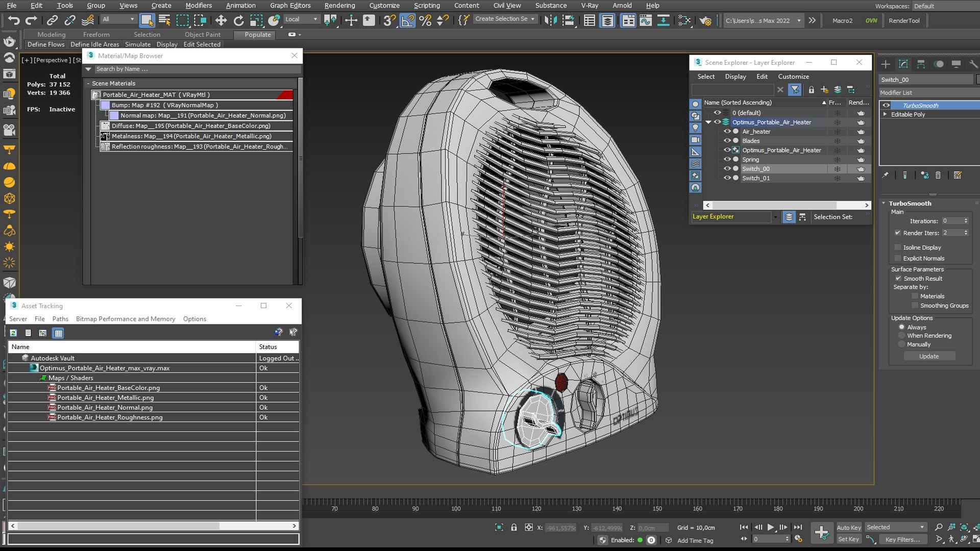
Task: Open the Create Selection Set dropdown
Action: coord(505,19)
